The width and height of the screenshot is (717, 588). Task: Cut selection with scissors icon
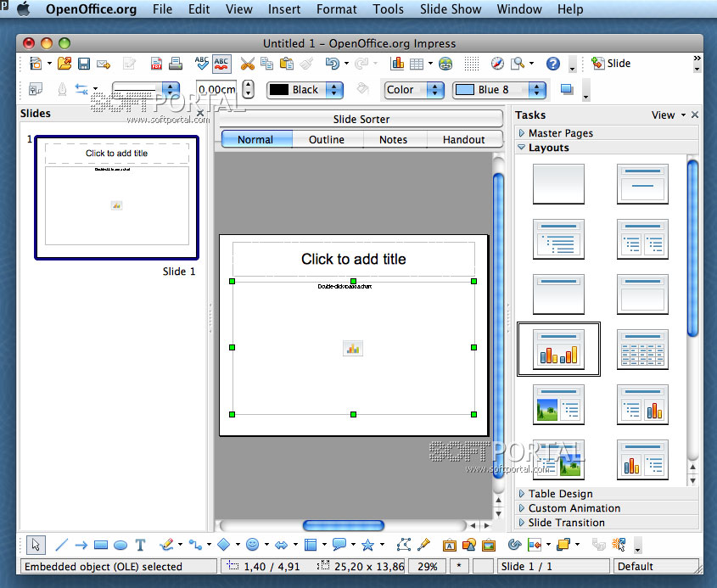247,64
